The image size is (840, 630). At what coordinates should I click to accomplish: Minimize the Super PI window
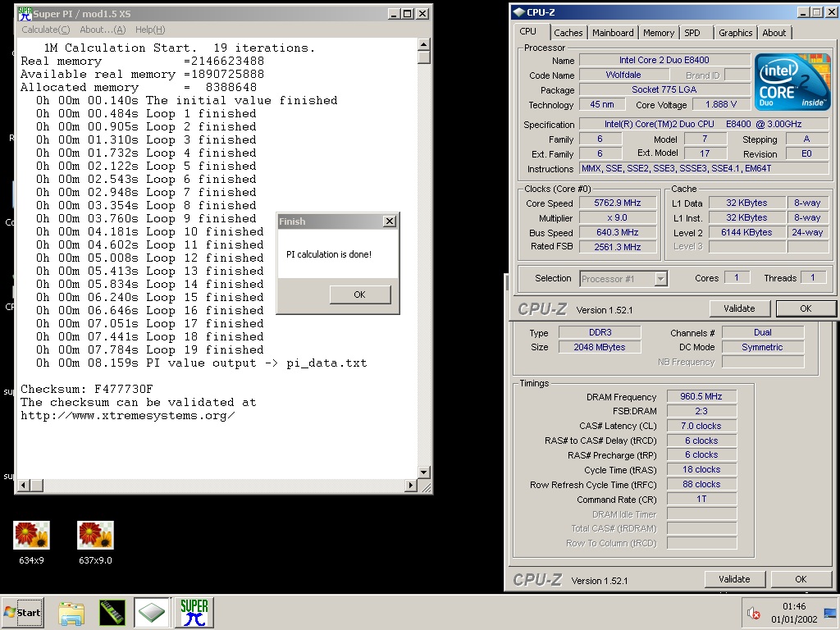pos(394,13)
